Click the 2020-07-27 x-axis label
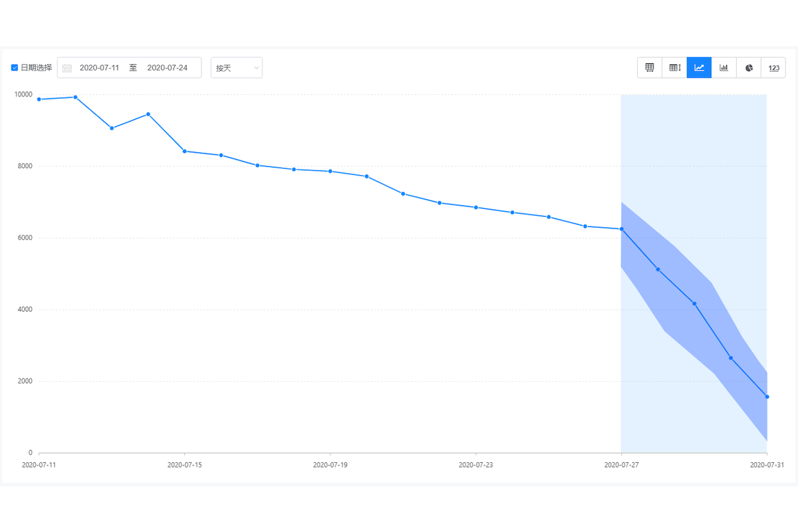Viewport: 798px width, 532px height. pyautogui.click(x=621, y=465)
